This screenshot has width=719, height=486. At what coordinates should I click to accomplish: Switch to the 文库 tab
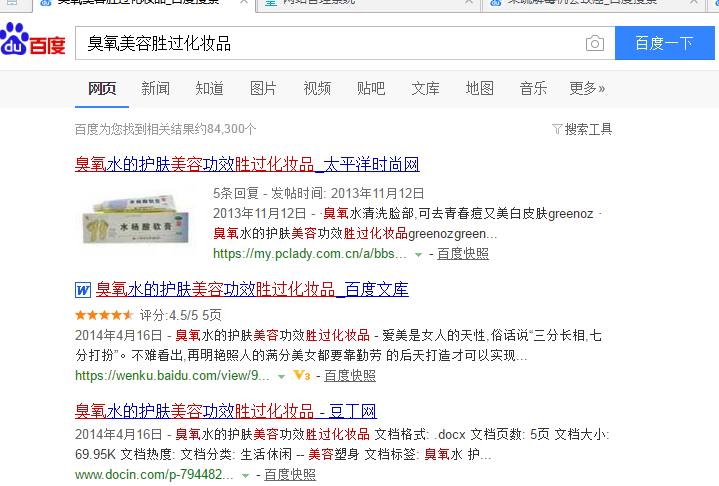[425, 88]
